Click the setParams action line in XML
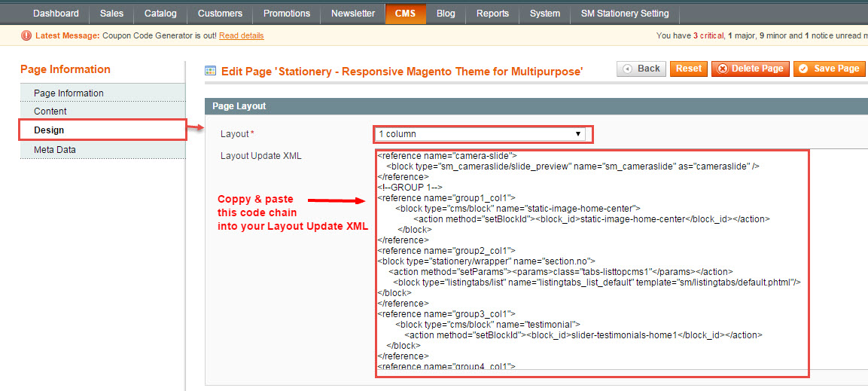The width and height of the screenshot is (868, 391). click(561, 271)
